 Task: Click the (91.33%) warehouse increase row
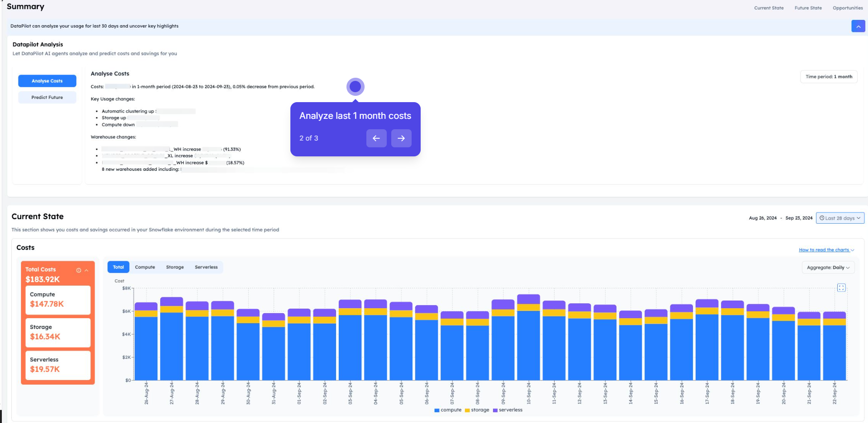[171, 149]
